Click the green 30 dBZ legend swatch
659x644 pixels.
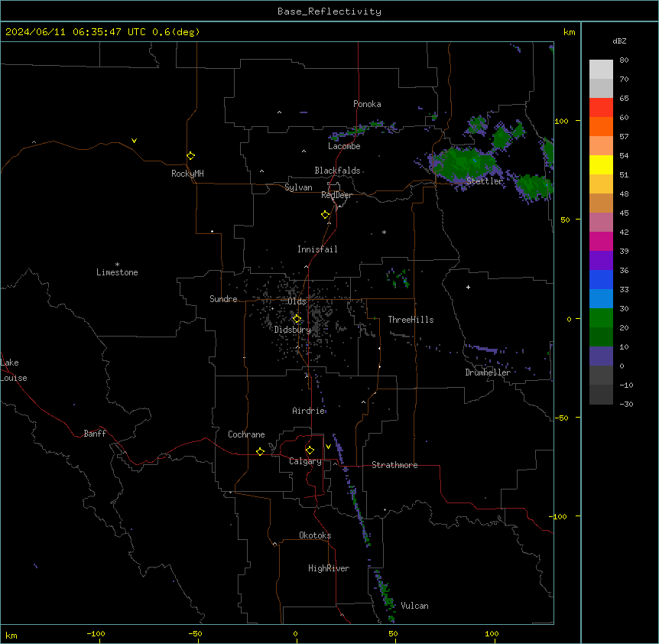[601, 317]
